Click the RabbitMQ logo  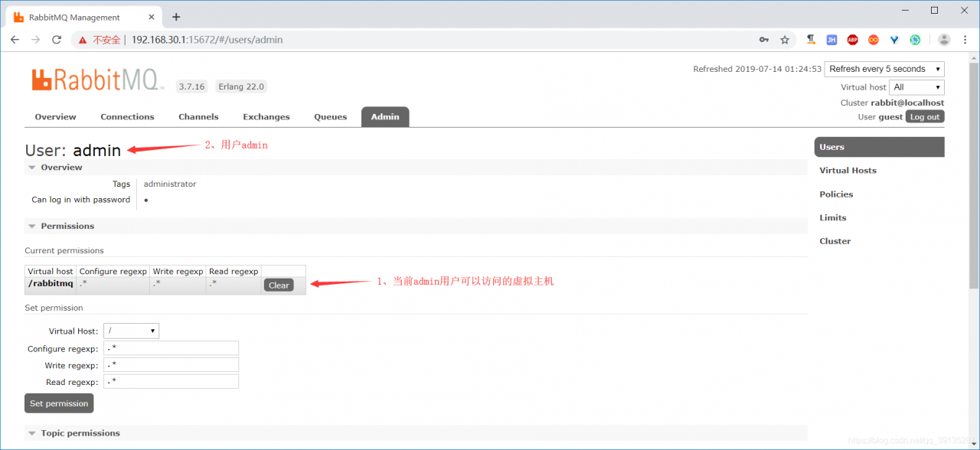pos(98,80)
